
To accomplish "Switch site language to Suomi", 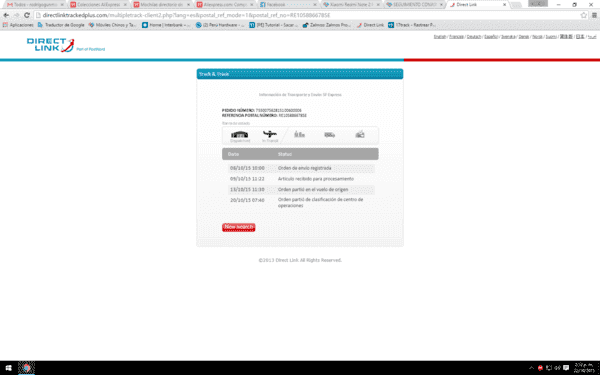I will [x=551, y=37].
